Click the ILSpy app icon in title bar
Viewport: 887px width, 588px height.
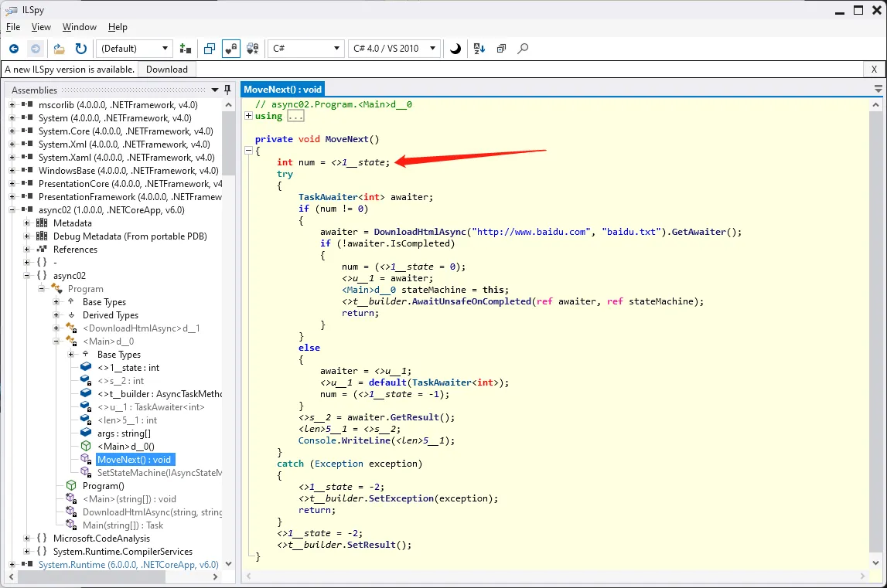11,10
